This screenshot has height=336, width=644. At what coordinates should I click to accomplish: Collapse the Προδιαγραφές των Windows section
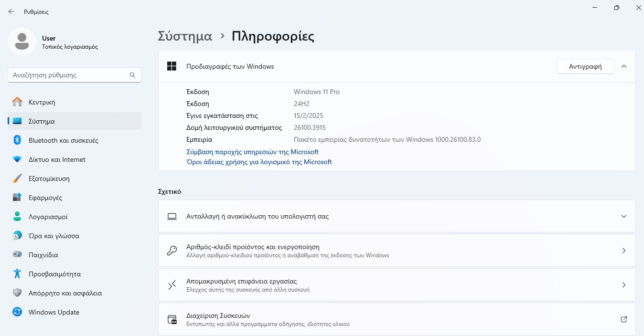[623, 66]
